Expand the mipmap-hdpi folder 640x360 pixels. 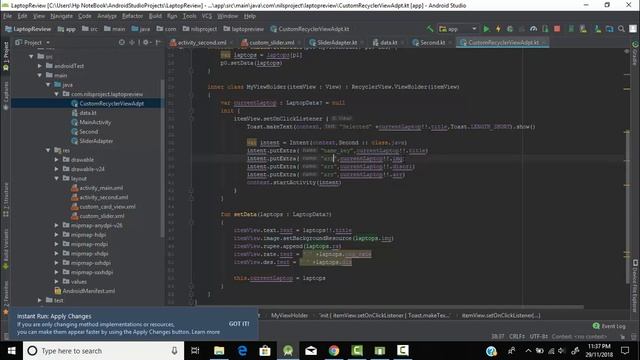pos(57,235)
